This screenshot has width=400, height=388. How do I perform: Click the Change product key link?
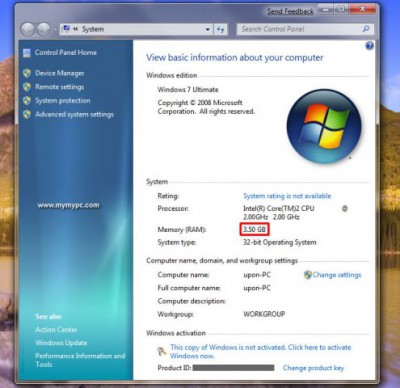[x=313, y=368]
